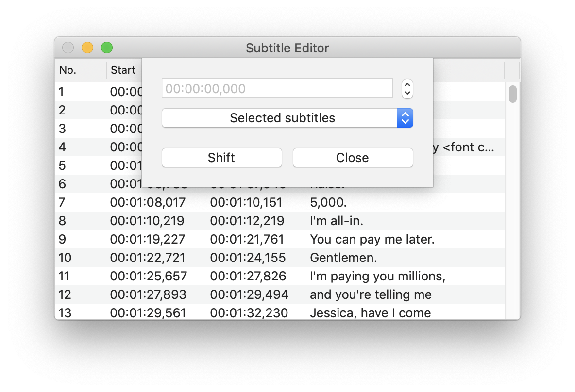Select the "I'm paying you millions," row
This screenshot has width=575, height=392.
point(377,276)
